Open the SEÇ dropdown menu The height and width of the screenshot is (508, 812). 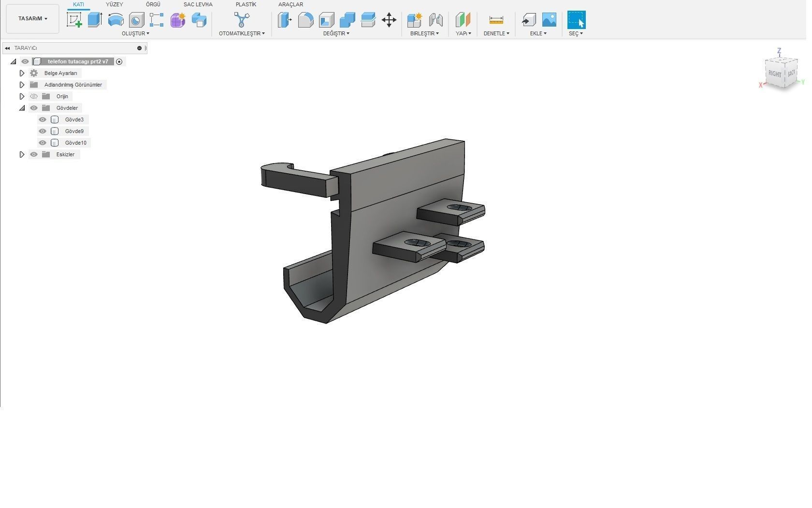click(576, 33)
